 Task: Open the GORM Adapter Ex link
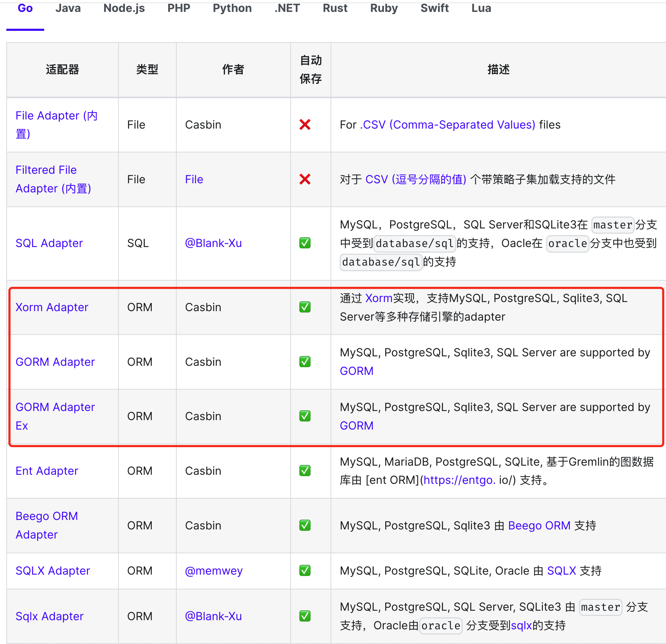(55, 416)
